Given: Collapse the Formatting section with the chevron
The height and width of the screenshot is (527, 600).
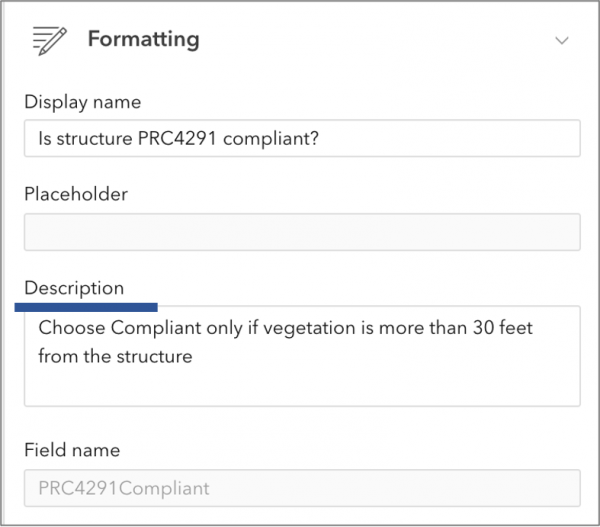Looking at the screenshot, I should pyautogui.click(x=562, y=41).
